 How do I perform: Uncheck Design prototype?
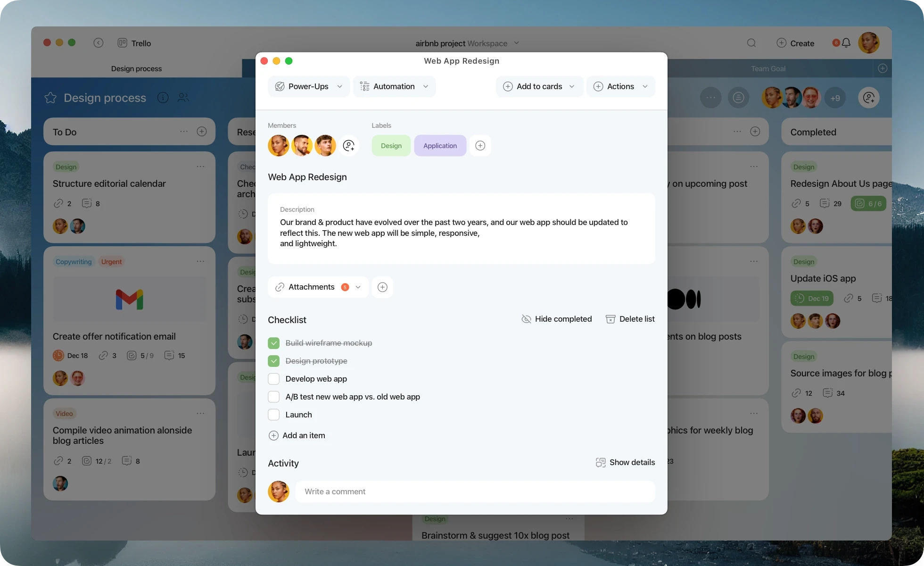point(273,361)
